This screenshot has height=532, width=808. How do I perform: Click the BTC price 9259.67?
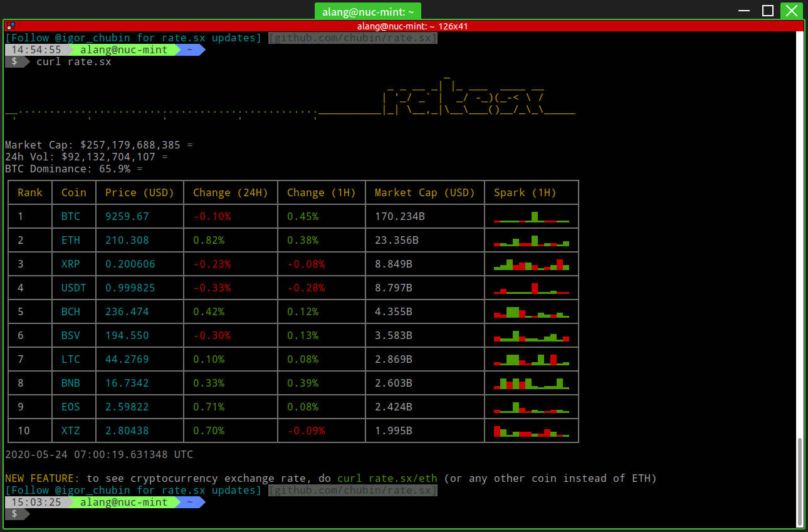pyautogui.click(x=127, y=216)
